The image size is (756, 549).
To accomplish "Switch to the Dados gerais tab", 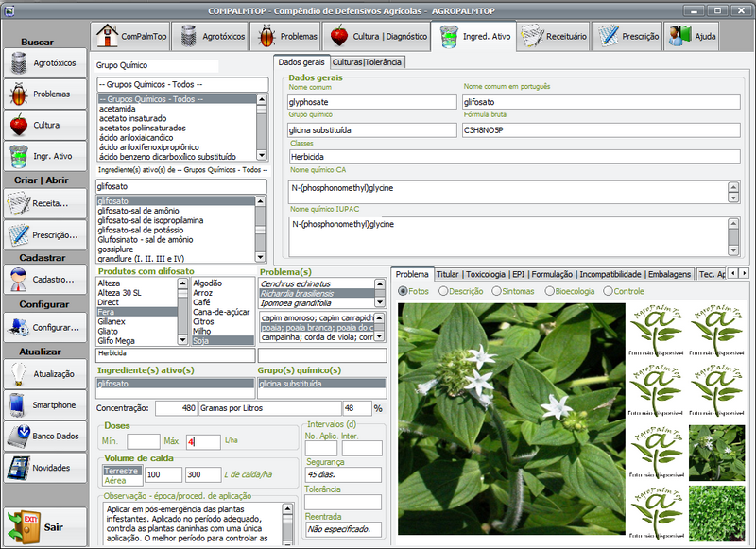I will point(301,62).
